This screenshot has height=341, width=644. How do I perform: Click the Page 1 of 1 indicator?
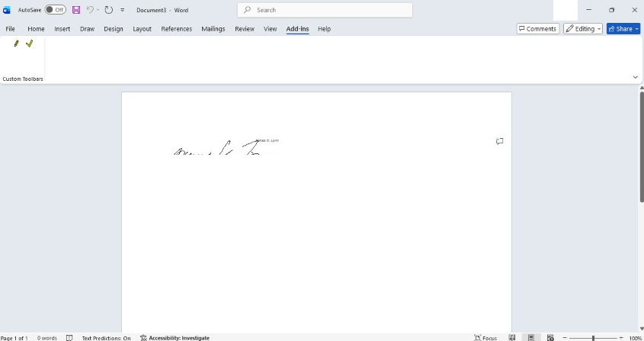[14, 338]
